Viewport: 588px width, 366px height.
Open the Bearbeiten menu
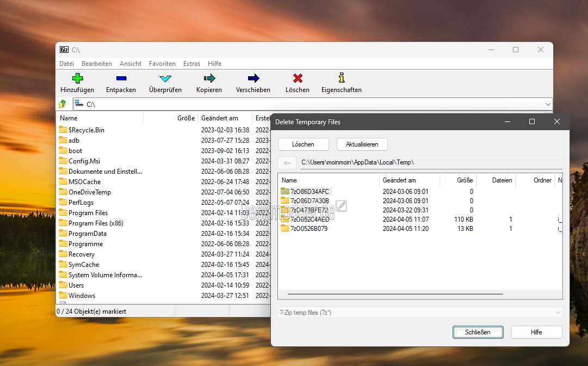[97, 63]
